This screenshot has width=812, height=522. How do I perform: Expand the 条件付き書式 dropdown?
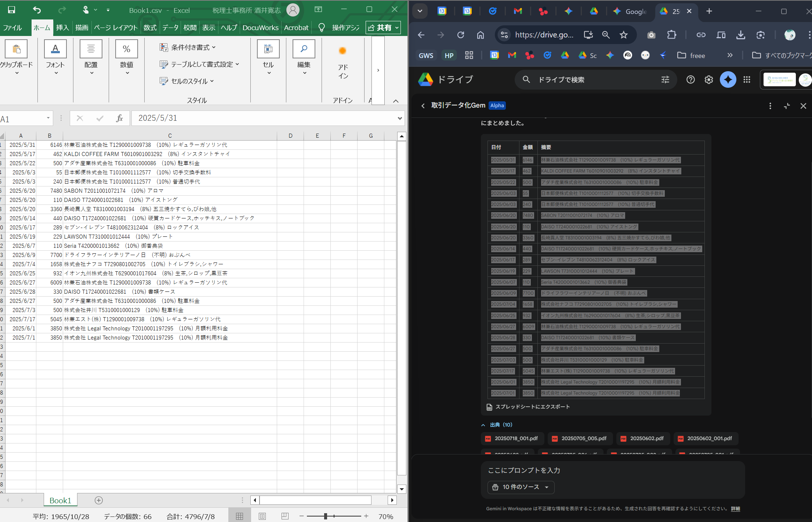(188, 47)
